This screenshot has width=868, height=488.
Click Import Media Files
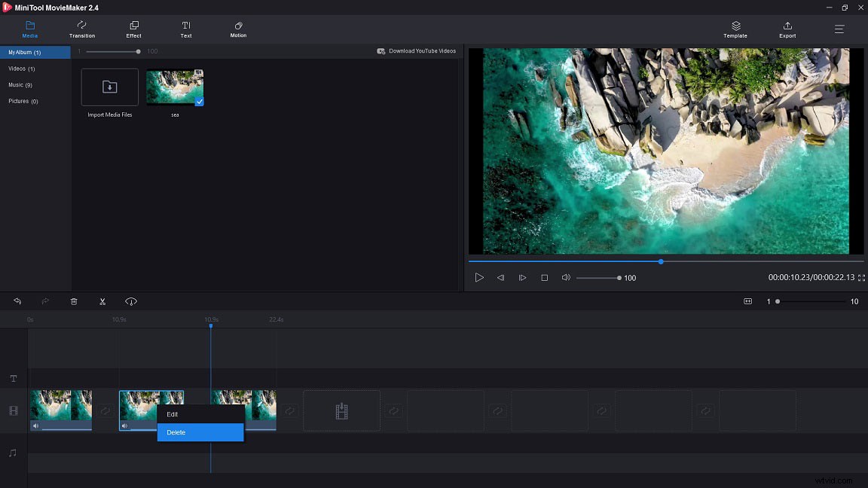coord(109,87)
